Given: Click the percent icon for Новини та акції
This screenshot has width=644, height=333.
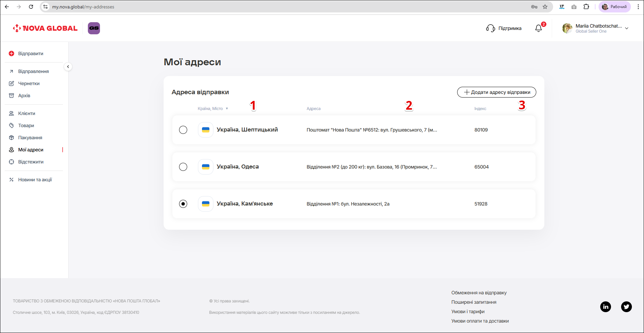Looking at the screenshot, I should [x=11, y=180].
